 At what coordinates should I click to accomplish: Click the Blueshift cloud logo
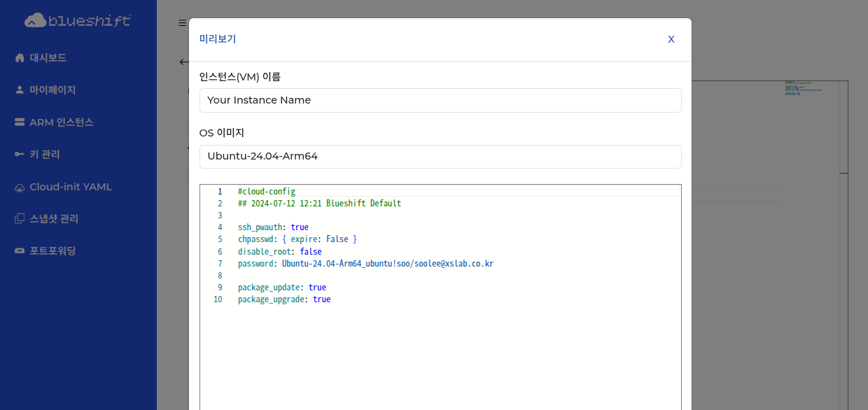(78, 20)
